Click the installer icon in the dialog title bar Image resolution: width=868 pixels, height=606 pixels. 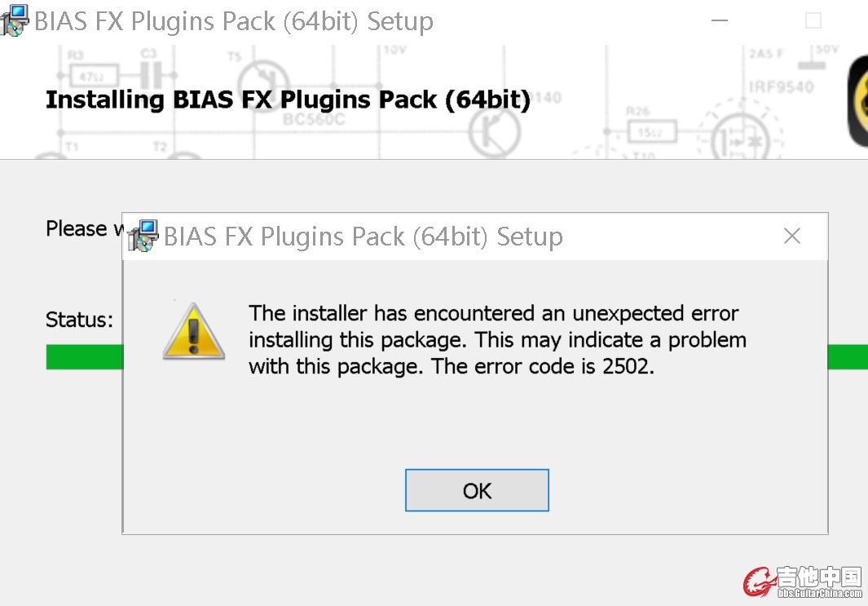[143, 236]
